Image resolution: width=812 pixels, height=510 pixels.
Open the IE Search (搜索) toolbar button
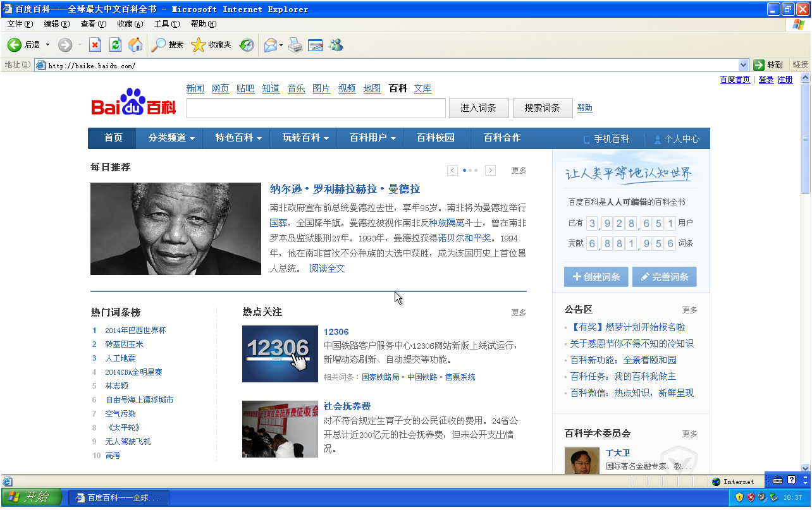click(168, 45)
